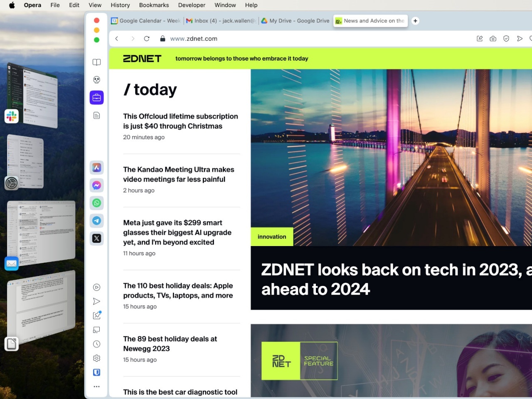Click the www.zdnet.com address field
Screen dimensions: 532x399
click(194, 39)
